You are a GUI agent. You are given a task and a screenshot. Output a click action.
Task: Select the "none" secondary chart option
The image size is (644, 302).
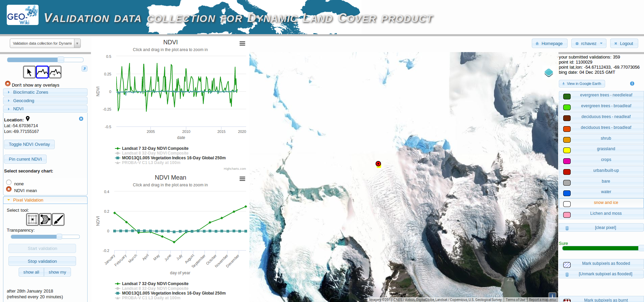(9, 183)
